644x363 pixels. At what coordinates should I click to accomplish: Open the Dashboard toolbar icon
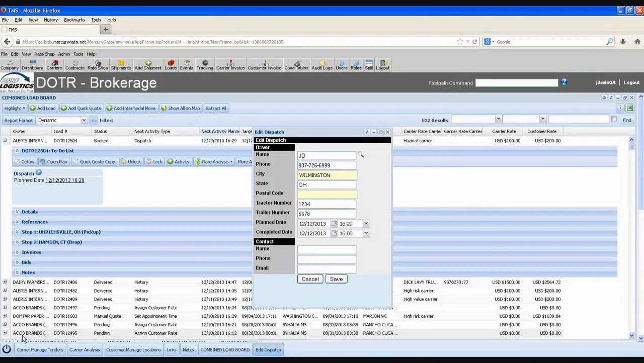tap(32, 65)
